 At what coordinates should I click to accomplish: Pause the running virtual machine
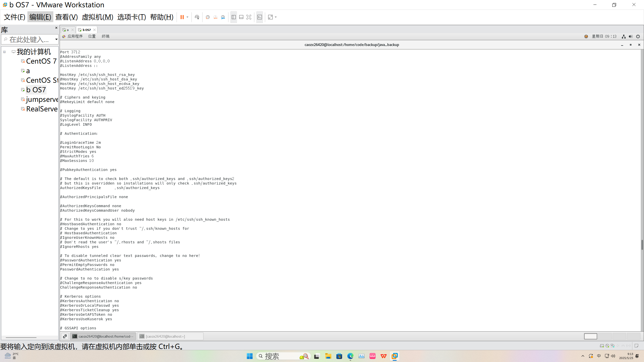click(182, 17)
